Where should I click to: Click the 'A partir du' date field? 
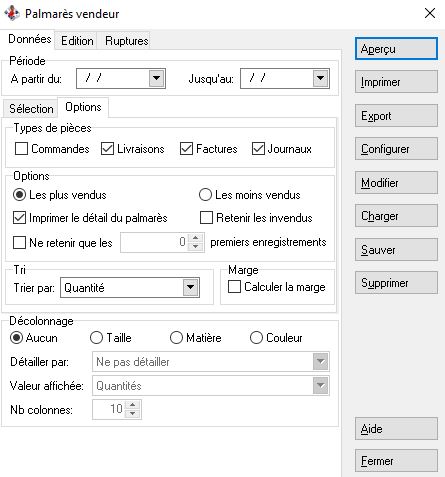tap(113, 78)
